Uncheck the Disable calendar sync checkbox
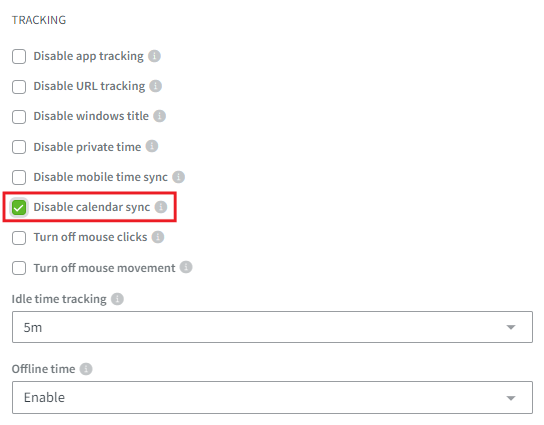 [x=19, y=207]
